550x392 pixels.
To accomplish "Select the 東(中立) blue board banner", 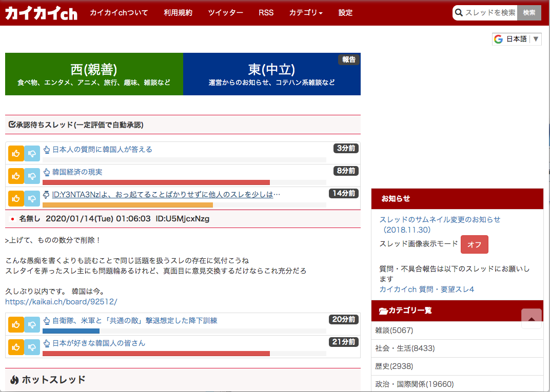I will tap(272, 74).
